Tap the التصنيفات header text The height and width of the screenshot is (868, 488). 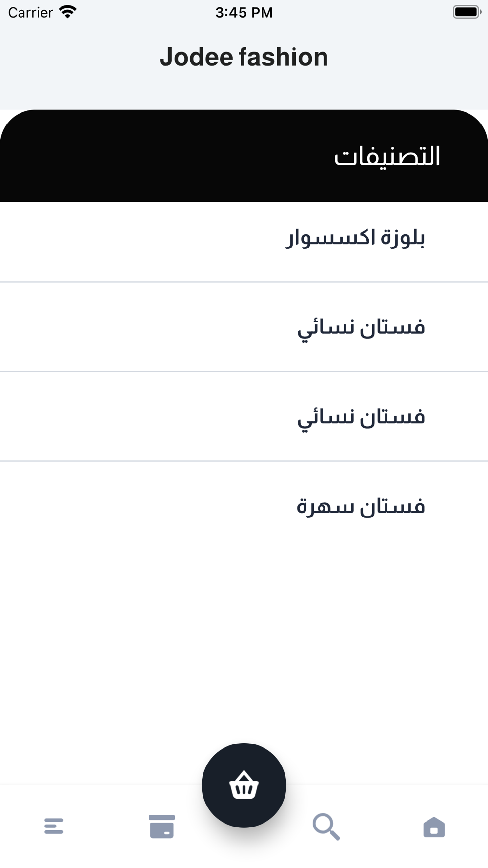(387, 156)
